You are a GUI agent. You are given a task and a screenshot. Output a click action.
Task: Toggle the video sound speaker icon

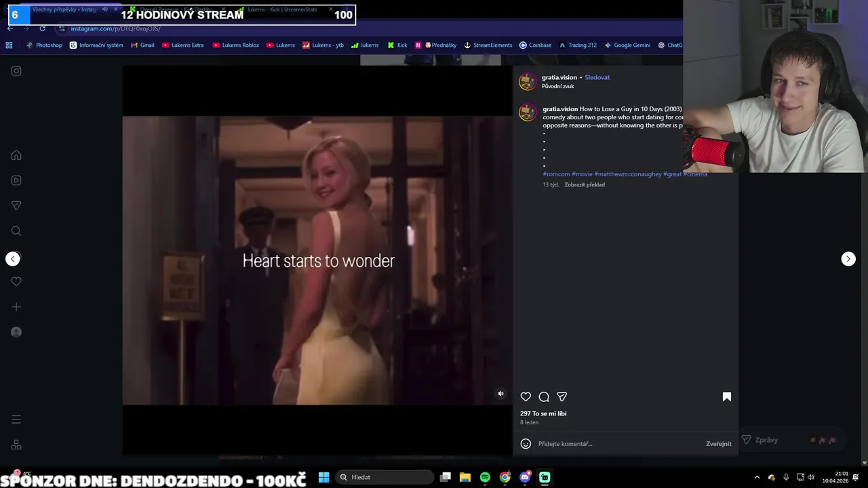[500, 394]
